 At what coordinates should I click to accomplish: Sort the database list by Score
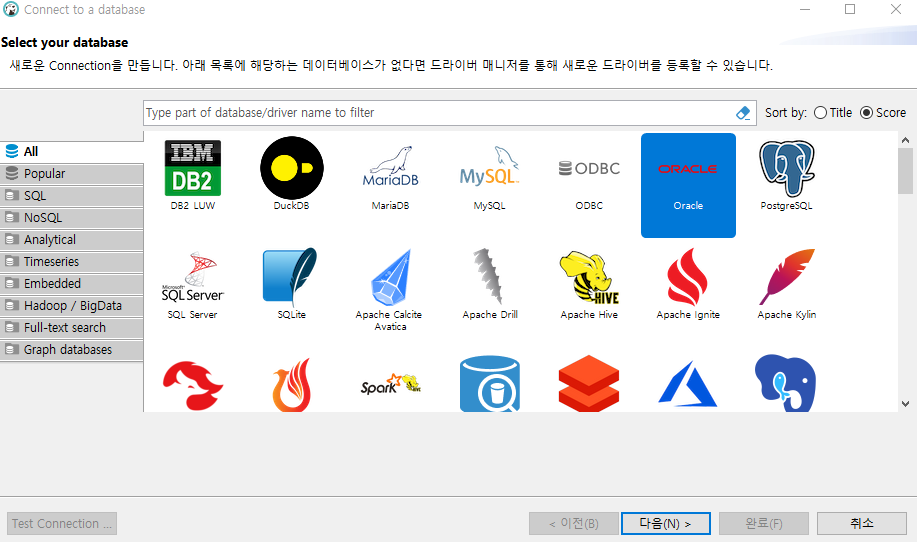point(882,113)
